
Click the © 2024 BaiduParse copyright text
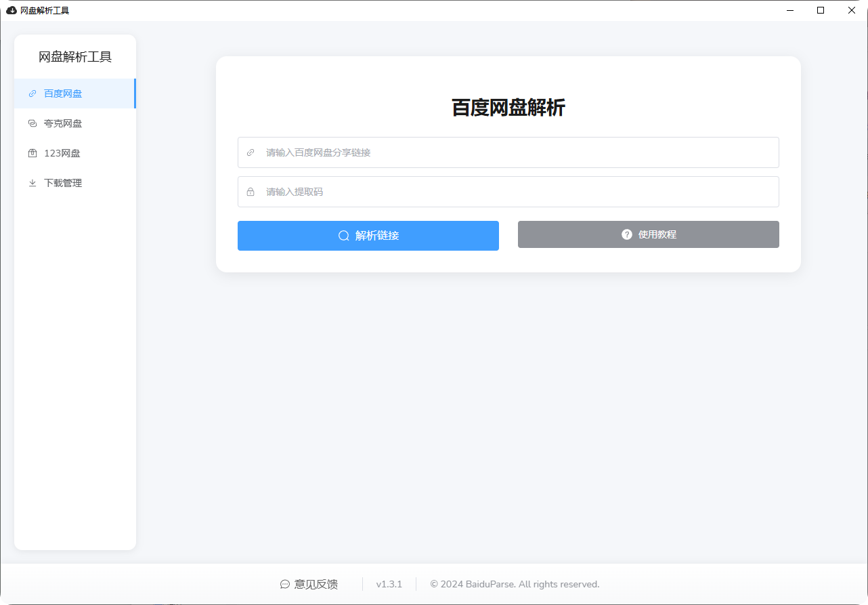coord(515,584)
